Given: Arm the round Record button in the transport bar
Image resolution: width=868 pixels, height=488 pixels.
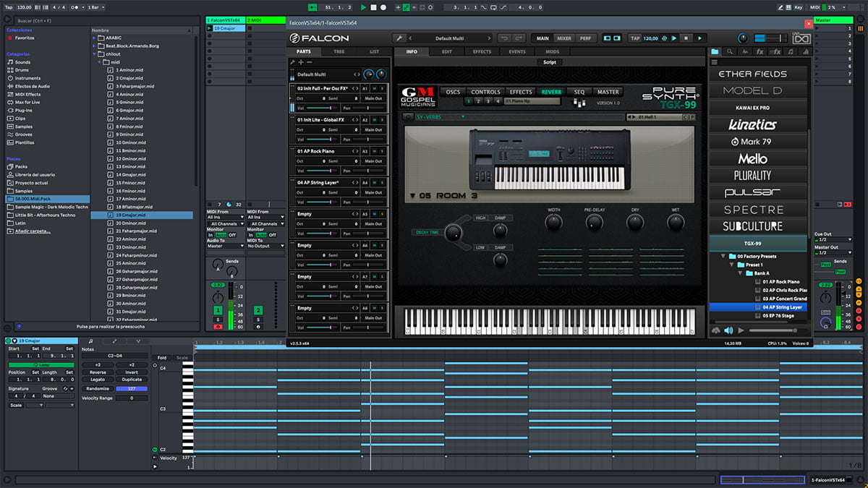Looking at the screenshot, I should click(383, 7).
